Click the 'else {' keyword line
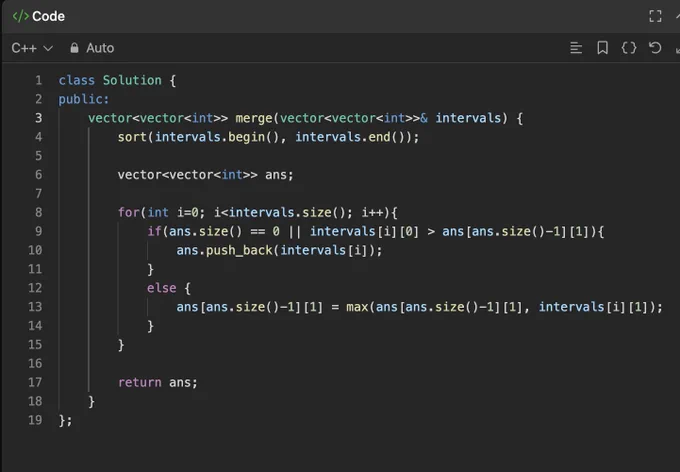680x472 pixels. click(x=169, y=288)
